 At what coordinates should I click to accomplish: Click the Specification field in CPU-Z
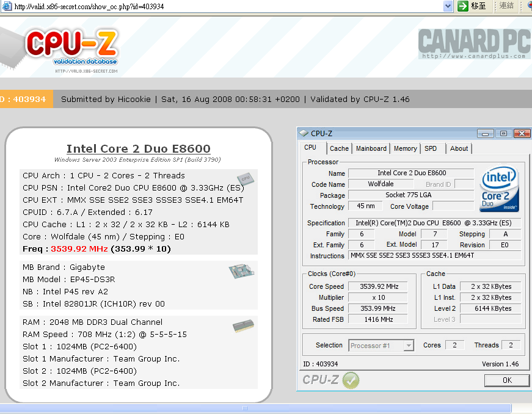tap(435, 223)
